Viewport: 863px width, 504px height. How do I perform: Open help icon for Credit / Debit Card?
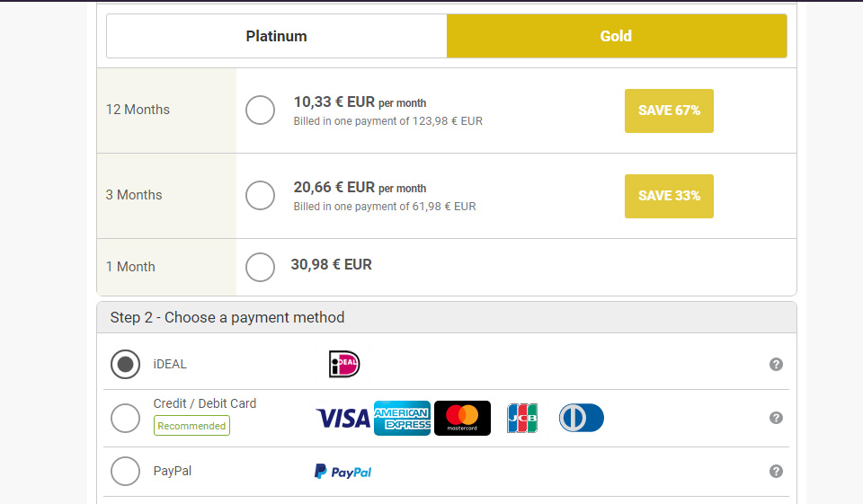[x=776, y=418]
